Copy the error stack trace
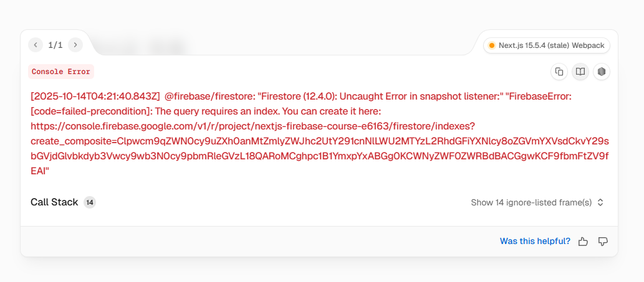Viewport: 644px width, 282px height. tap(559, 72)
